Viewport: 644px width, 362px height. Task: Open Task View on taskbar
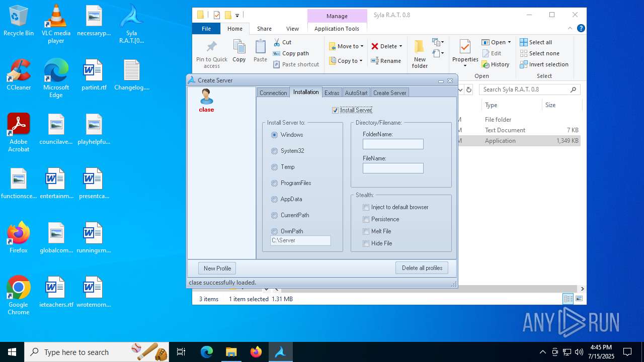pos(181,352)
